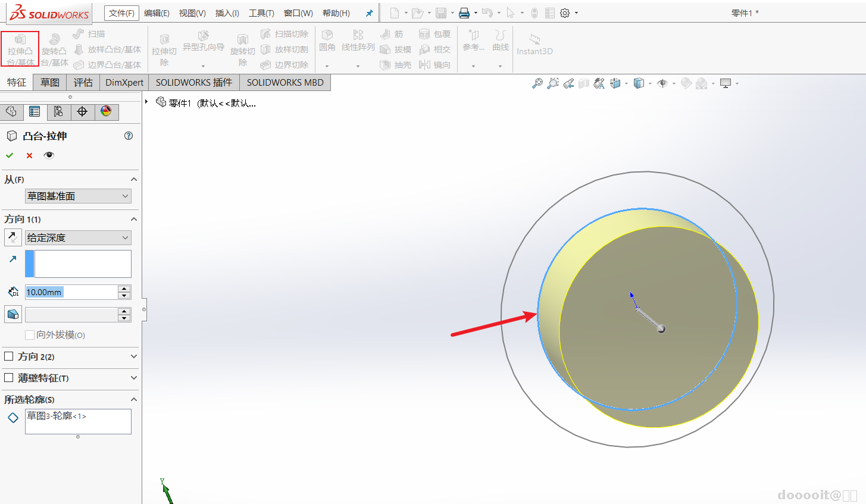Open the PropertyManager tab icon
This screenshot has height=504, width=866.
(x=35, y=112)
